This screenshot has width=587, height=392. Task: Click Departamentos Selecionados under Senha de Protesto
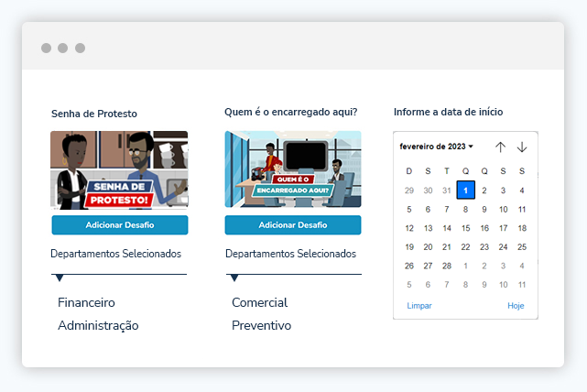115,254
